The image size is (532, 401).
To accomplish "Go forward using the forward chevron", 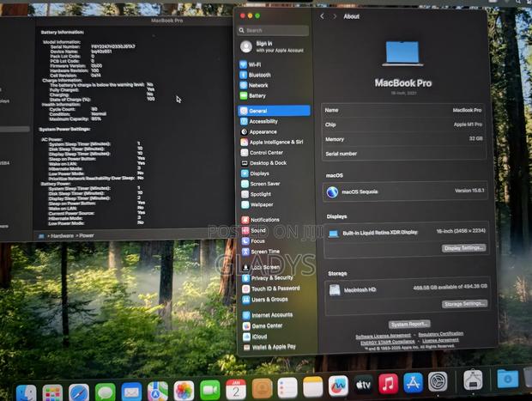I will click(335, 16).
